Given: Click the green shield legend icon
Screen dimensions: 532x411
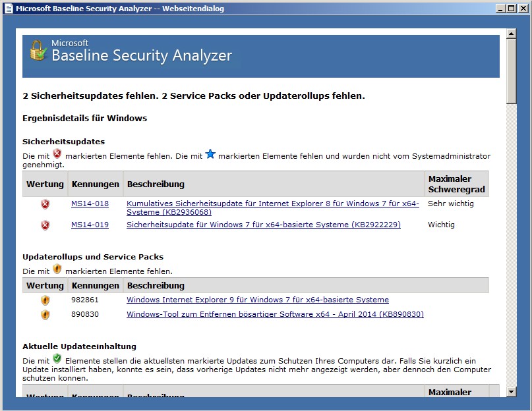Looking at the screenshot, I should tap(57, 359).
